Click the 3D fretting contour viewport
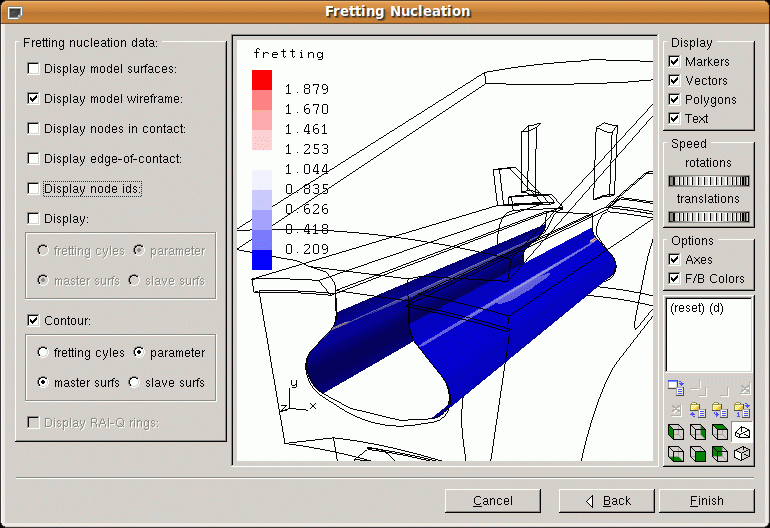This screenshot has height=528, width=770. (445, 250)
